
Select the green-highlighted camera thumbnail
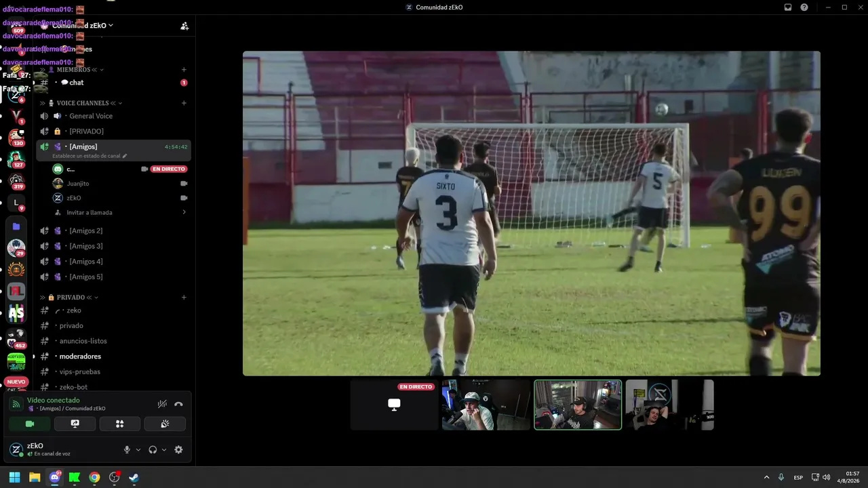(x=578, y=405)
